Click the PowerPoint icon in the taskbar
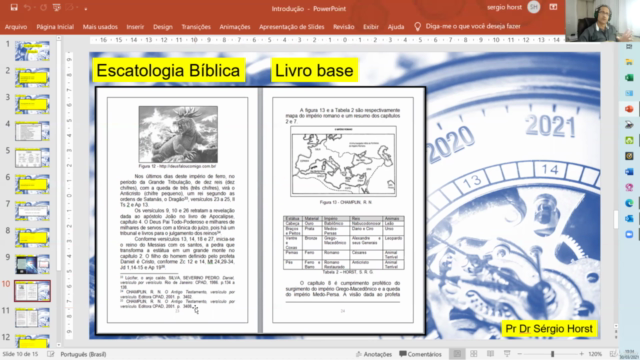The height and width of the screenshot is (360, 640). 629,109
